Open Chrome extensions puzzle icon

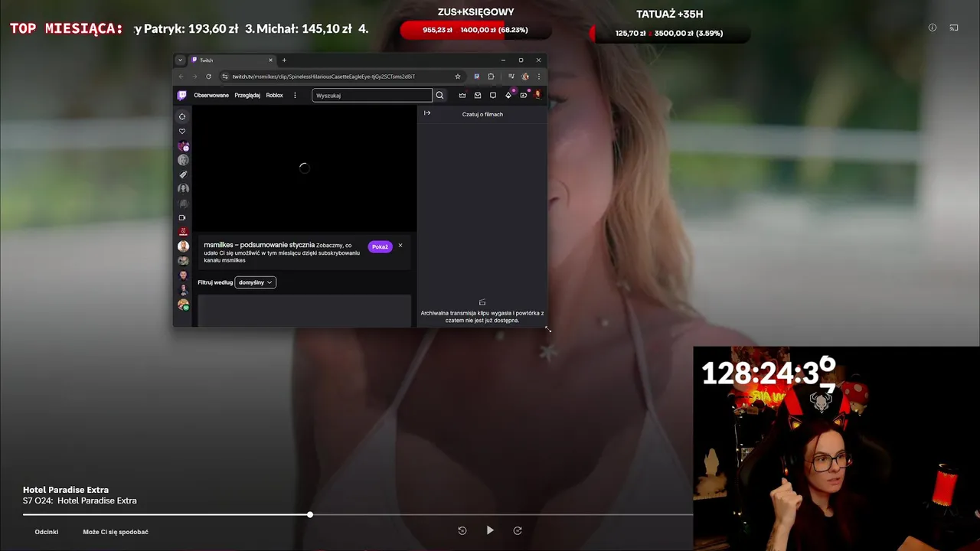click(x=491, y=77)
